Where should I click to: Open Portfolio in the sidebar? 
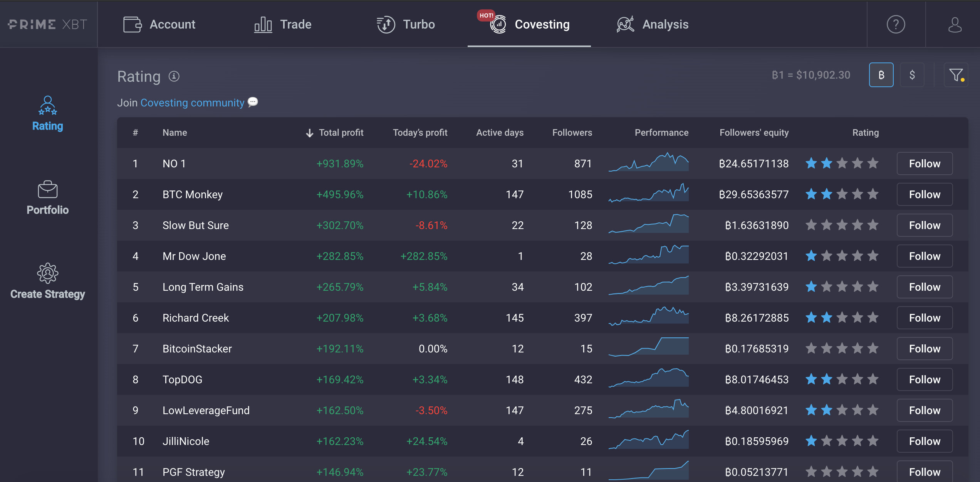pyautogui.click(x=48, y=198)
